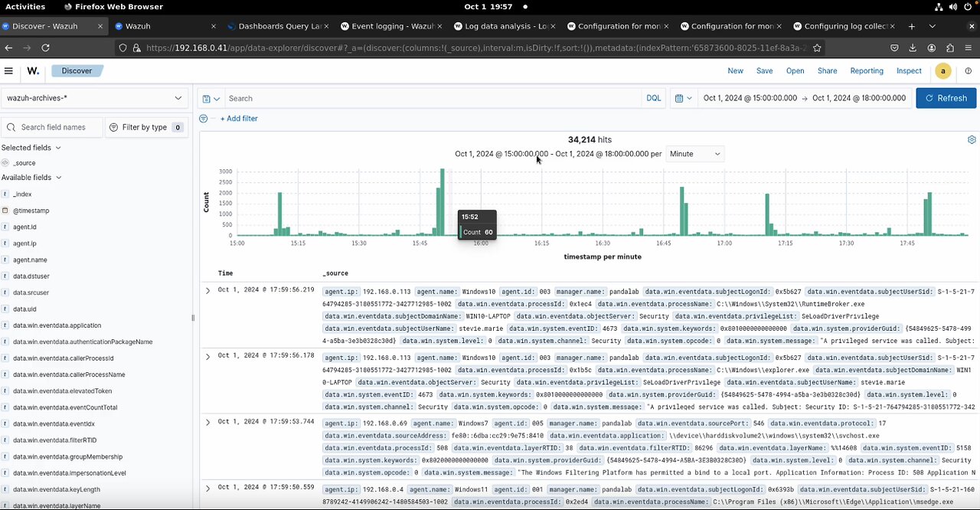
Task: Open the saved query menu icon
Action: point(211,98)
